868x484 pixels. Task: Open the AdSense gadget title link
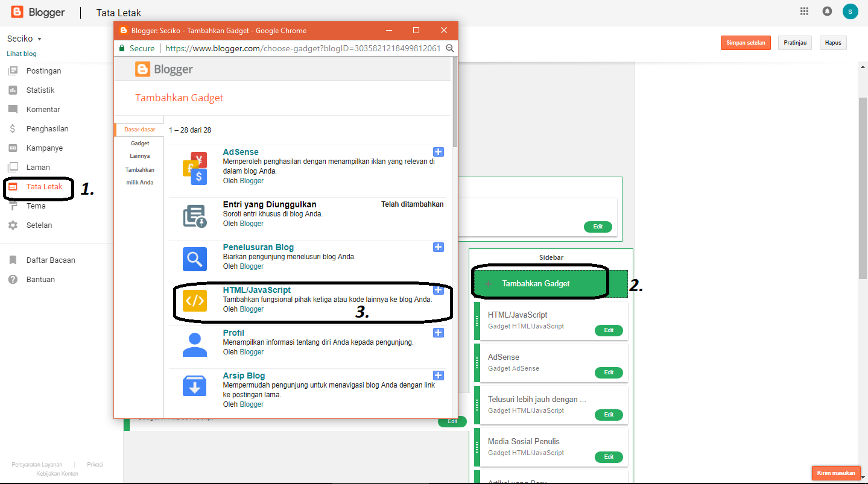pyautogui.click(x=241, y=152)
